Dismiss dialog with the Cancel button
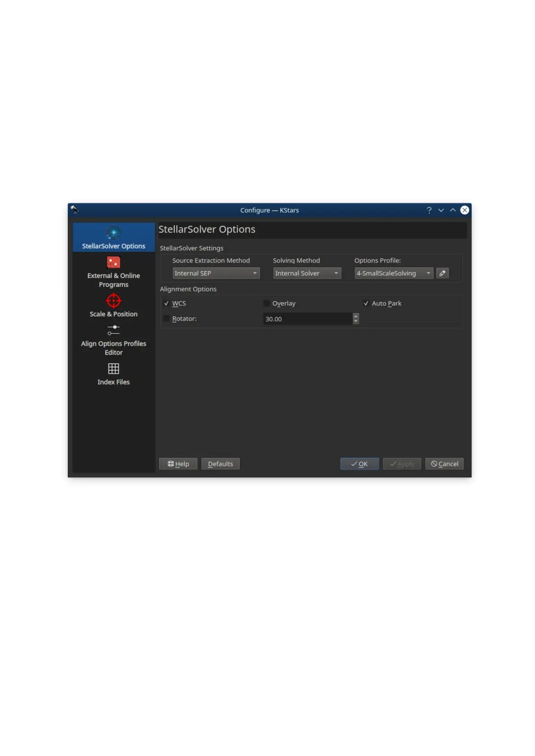 pos(444,464)
